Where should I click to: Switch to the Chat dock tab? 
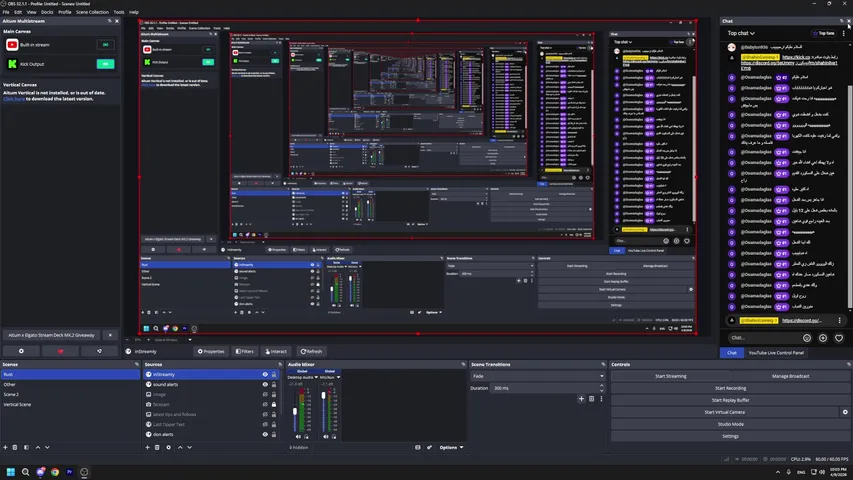pyautogui.click(x=732, y=353)
